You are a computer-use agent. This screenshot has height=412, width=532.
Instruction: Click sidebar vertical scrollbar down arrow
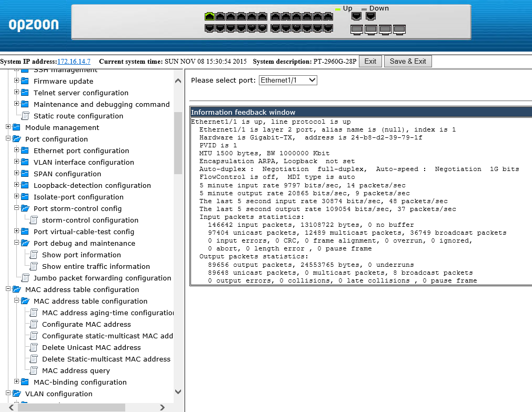178,391
